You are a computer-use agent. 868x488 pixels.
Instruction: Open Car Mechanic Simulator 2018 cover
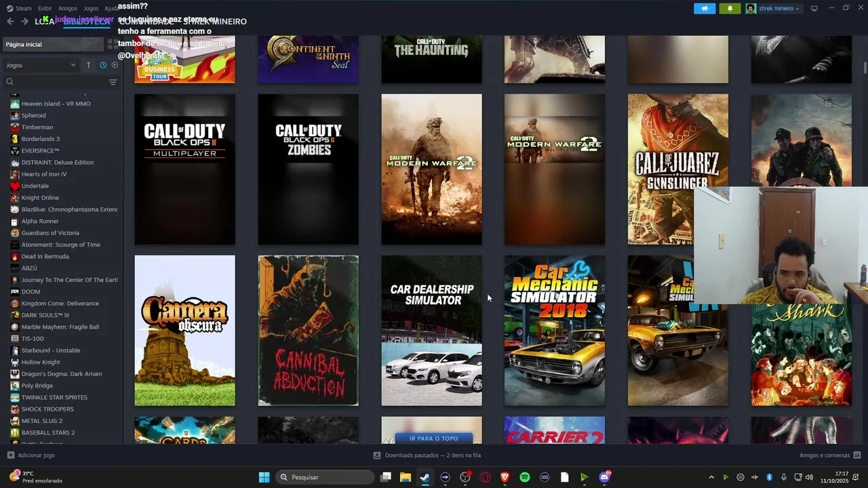pos(554,331)
